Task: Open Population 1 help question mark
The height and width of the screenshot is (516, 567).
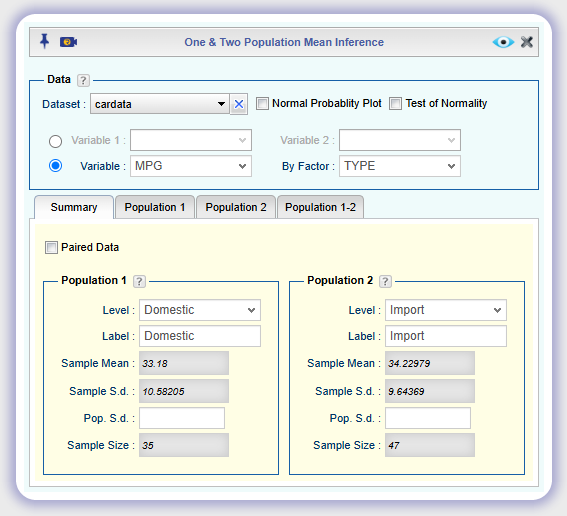Action: pos(139,281)
